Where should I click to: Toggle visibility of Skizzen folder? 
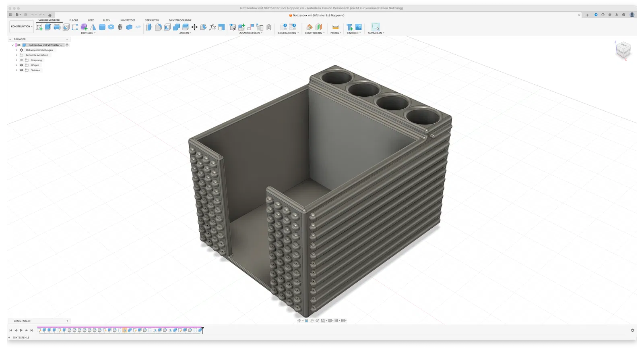(x=22, y=70)
